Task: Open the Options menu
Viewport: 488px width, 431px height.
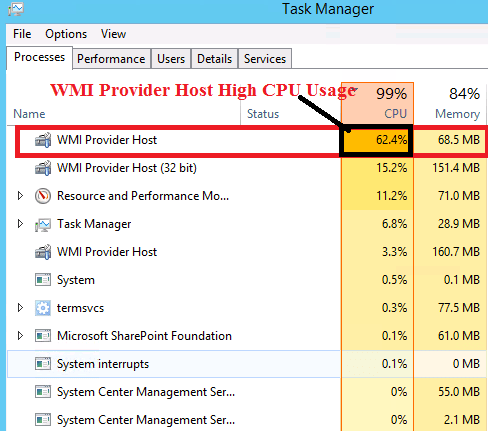Action: tap(66, 34)
